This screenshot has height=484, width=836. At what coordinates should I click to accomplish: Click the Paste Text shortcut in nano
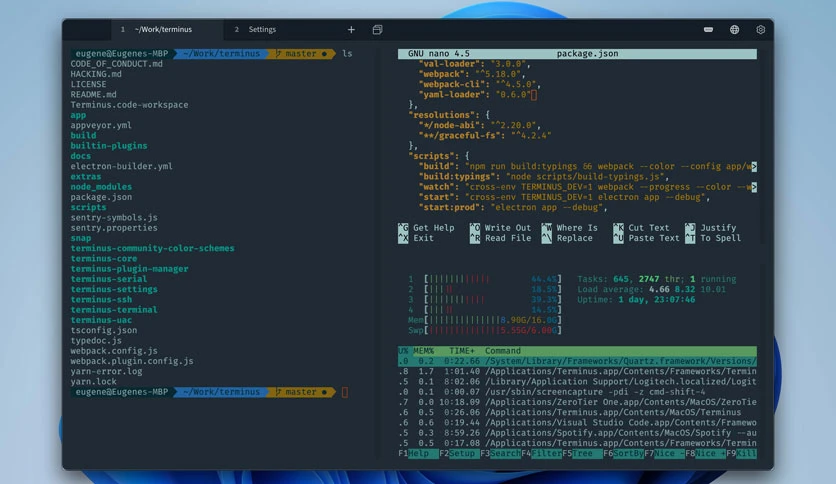[647, 238]
